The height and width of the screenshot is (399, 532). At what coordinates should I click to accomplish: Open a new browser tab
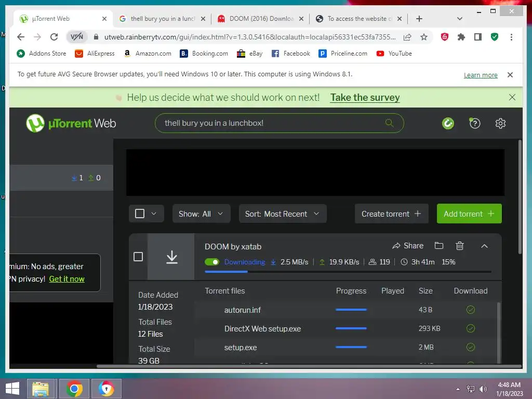tap(419, 19)
